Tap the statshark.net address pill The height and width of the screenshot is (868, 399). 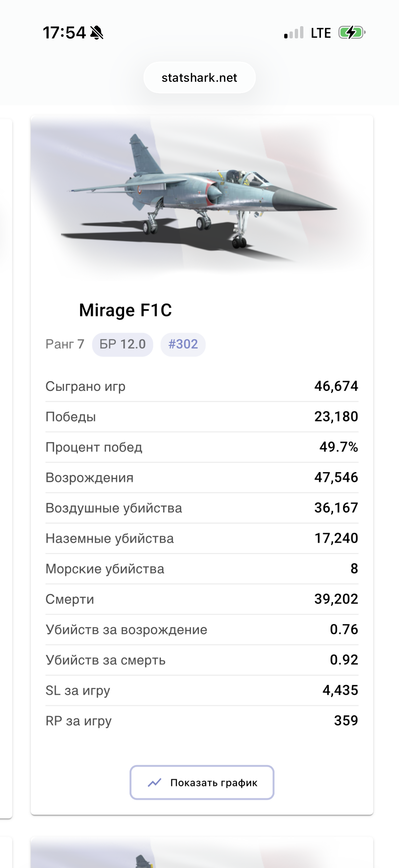coord(199,77)
